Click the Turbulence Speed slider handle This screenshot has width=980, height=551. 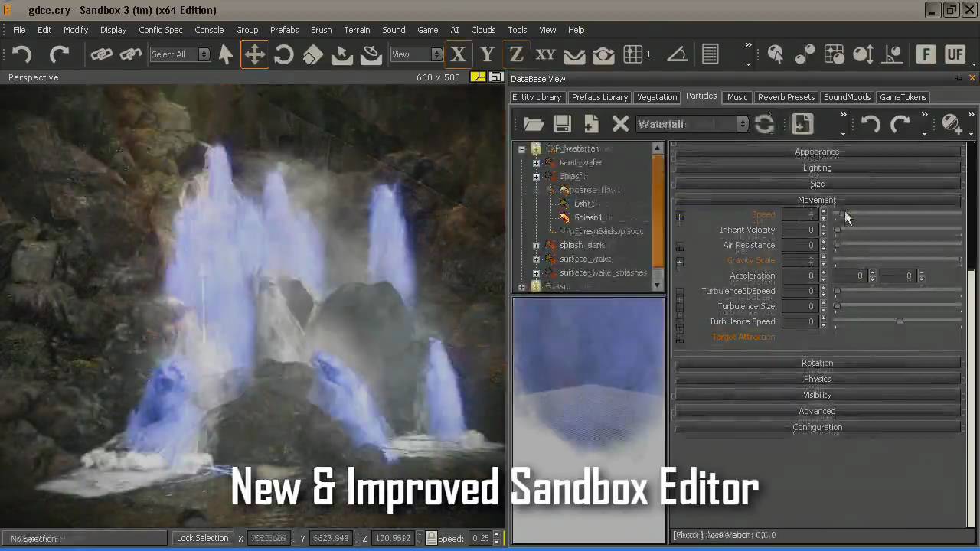pos(900,321)
